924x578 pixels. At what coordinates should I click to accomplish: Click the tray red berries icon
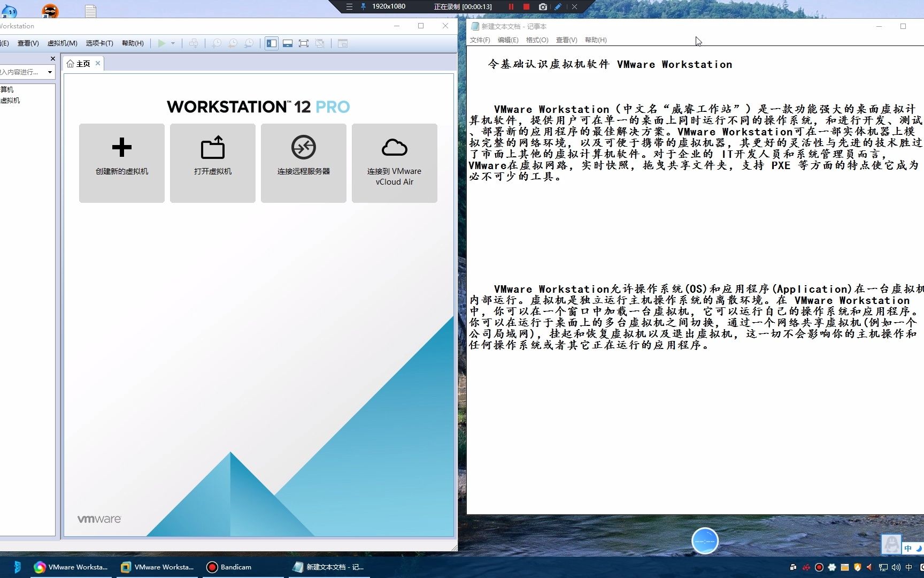[806, 567]
